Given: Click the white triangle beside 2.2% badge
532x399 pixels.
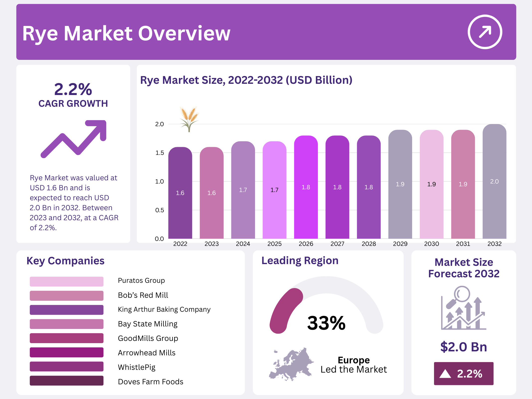Looking at the screenshot, I should coord(445,374).
